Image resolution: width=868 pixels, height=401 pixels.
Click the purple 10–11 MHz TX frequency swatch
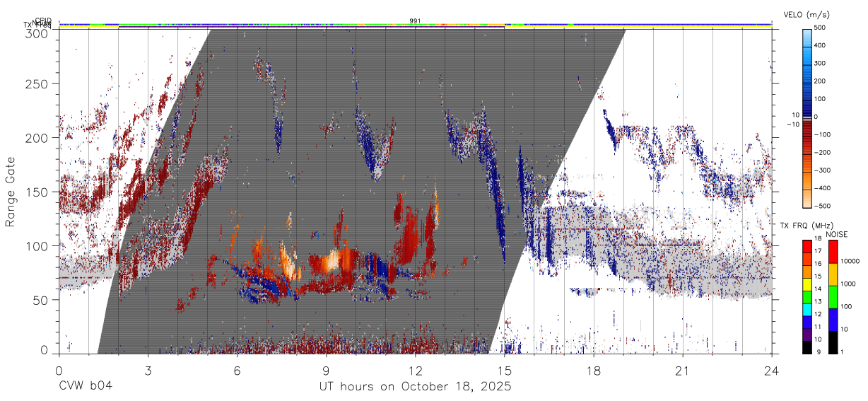tap(807, 335)
